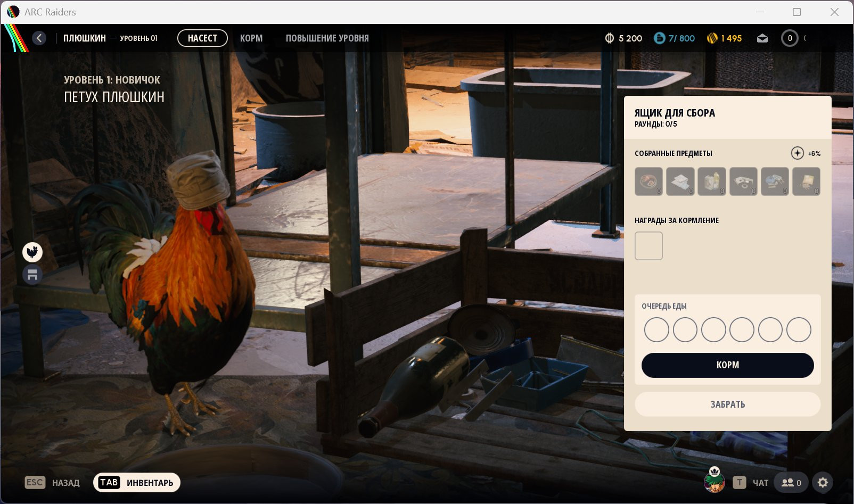Select the rooster icon in left sidebar
Viewport: 854px width, 504px height.
32,252
